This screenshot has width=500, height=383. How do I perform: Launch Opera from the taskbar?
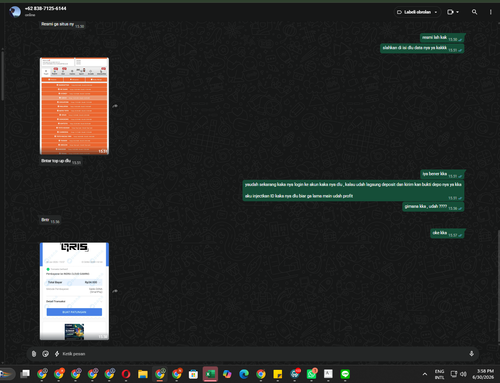(x=126, y=374)
